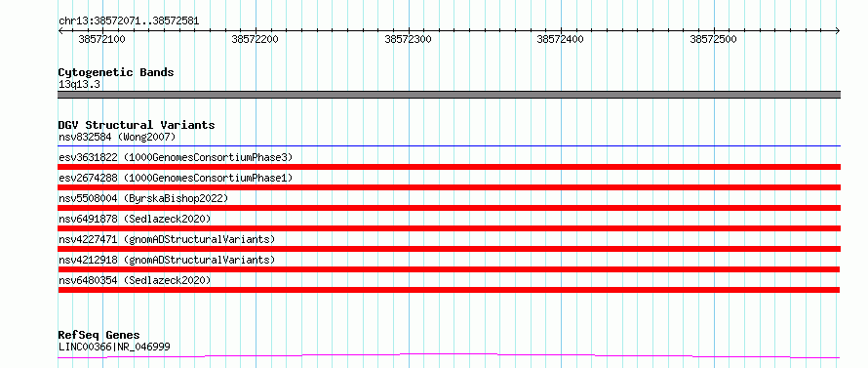This screenshot has height=368, width=868.
Task: Click ruler position 38572100
Action: pyautogui.click(x=101, y=39)
